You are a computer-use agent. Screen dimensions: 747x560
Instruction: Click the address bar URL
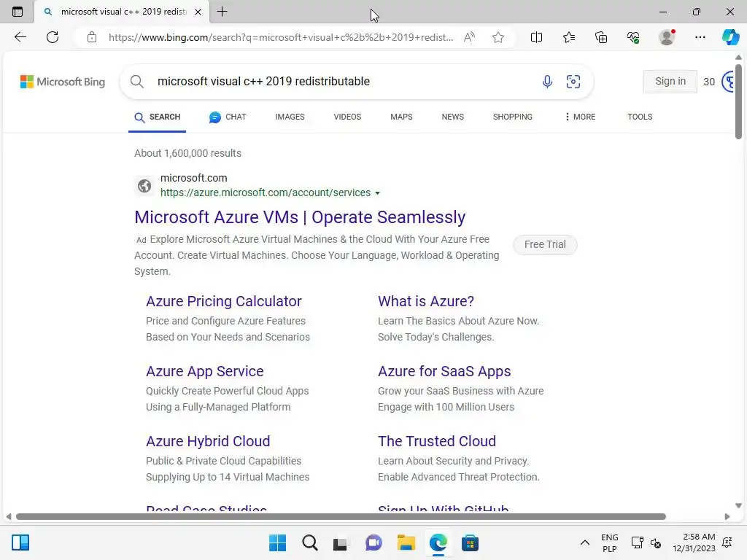(281, 37)
